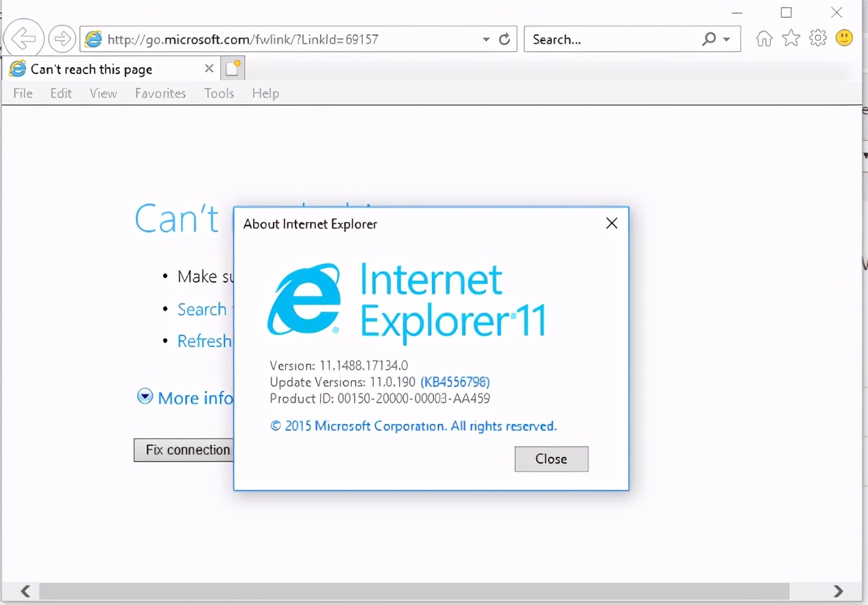Go back with the Back arrow button

pyautogui.click(x=24, y=39)
